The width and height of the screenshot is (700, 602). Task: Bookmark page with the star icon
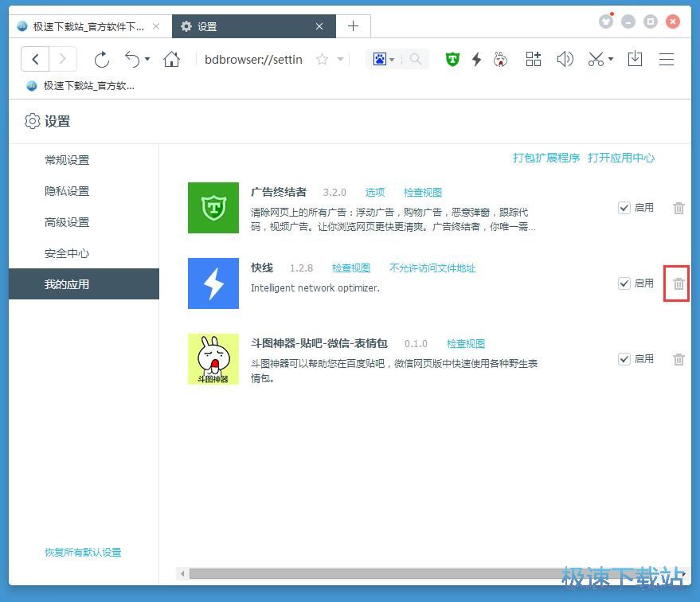(x=322, y=59)
